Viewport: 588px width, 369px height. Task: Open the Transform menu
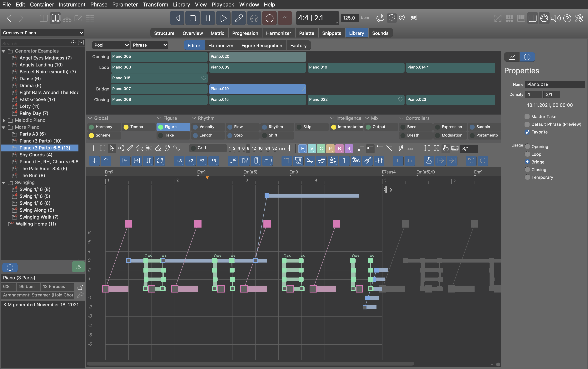(x=155, y=4)
